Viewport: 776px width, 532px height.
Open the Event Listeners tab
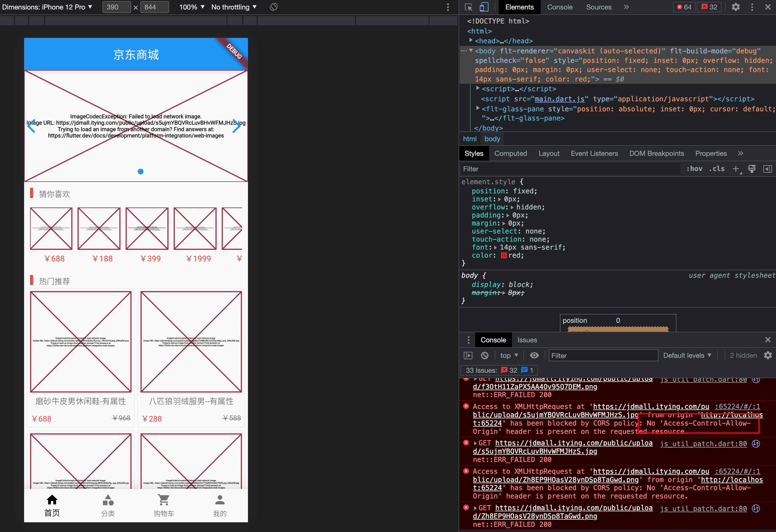pyautogui.click(x=594, y=153)
